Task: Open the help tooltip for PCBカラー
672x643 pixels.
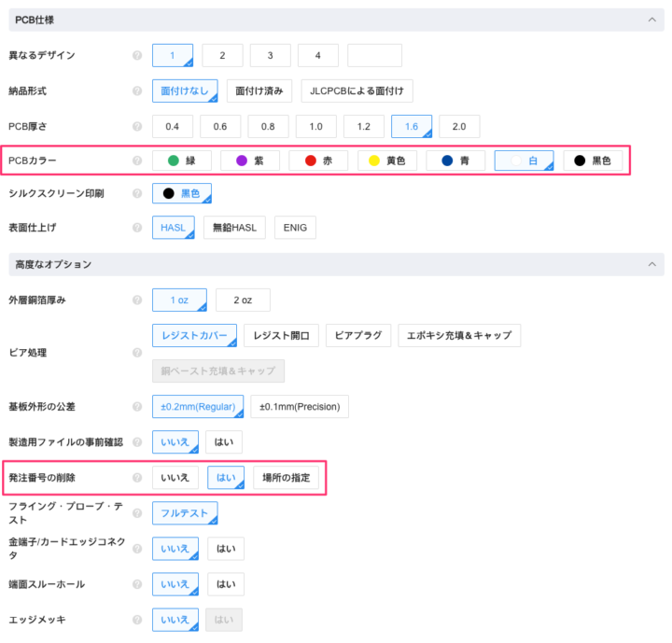Action: pos(137,161)
